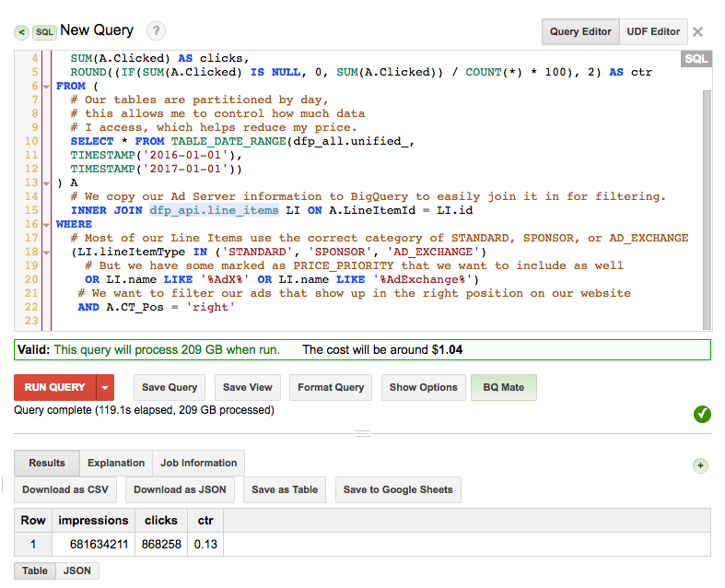Click line number 23 in the gutter
Image resolution: width=725 pixels, height=588 pixels.
pyautogui.click(x=31, y=321)
